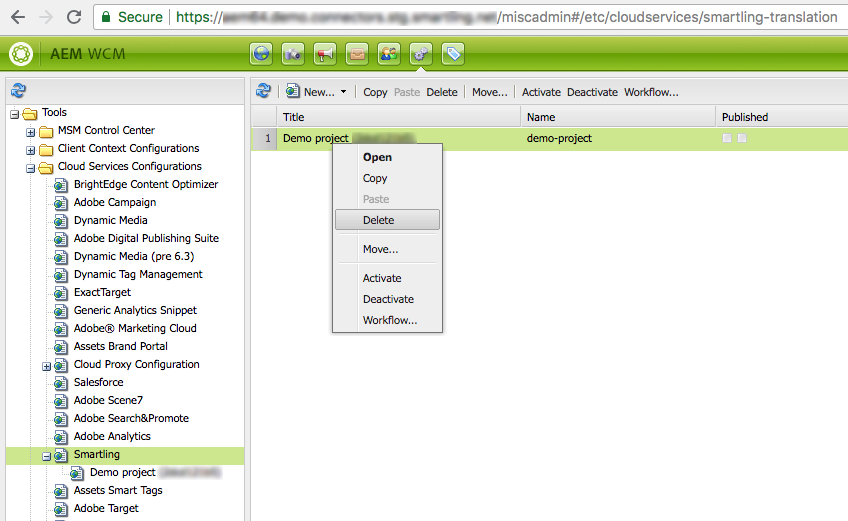The image size is (848, 521).
Task: Click the toolbar Move... button
Action: pos(490,92)
